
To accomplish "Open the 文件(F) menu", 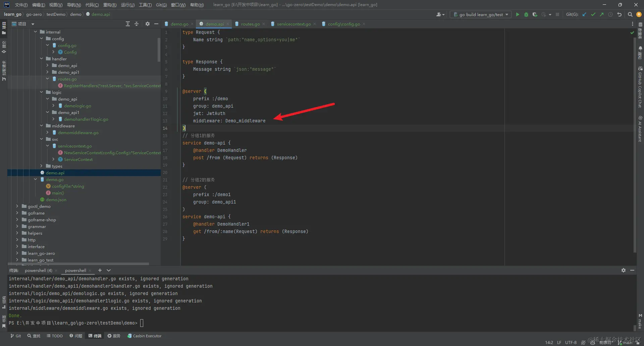I will coord(21,5).
